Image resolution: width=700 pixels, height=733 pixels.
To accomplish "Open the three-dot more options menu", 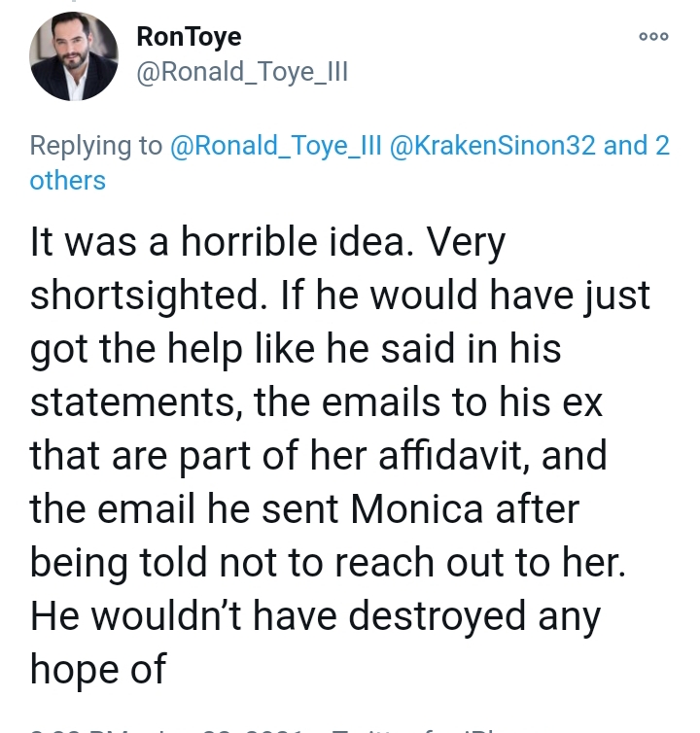I will [x=653, y=37].
